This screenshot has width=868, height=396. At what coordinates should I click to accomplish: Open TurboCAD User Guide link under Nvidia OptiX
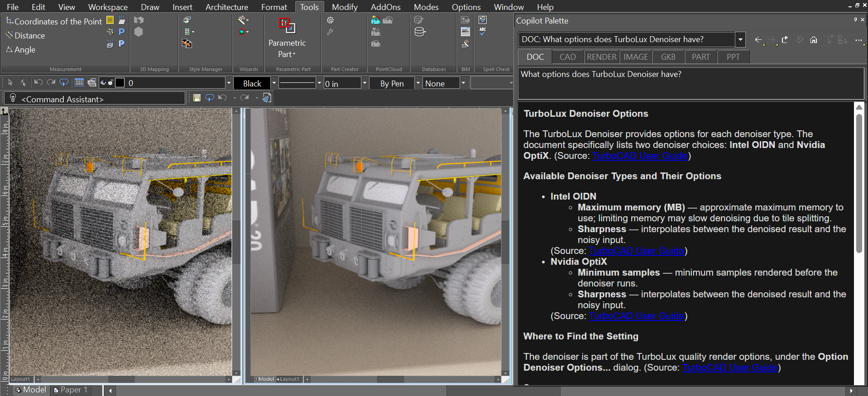pos(637,316)
